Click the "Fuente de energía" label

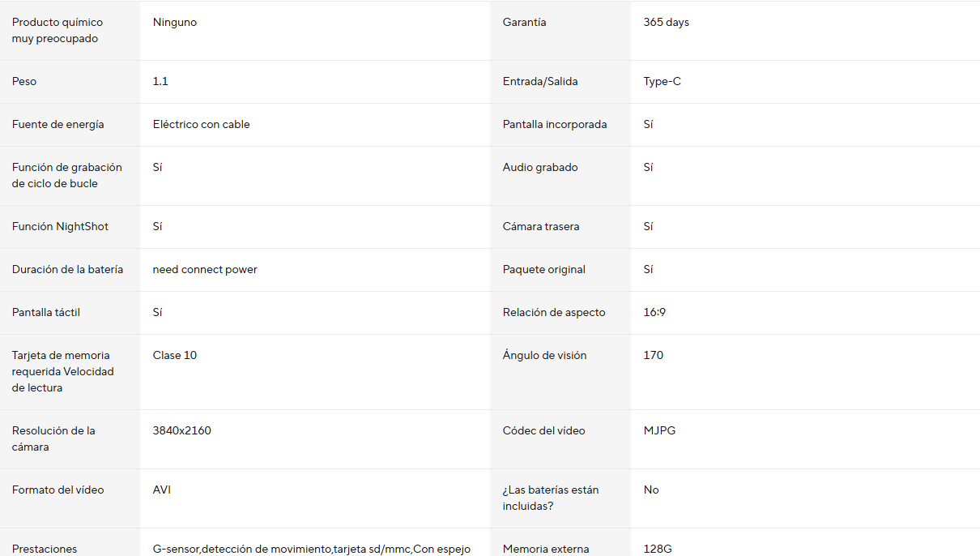(58, 125)
